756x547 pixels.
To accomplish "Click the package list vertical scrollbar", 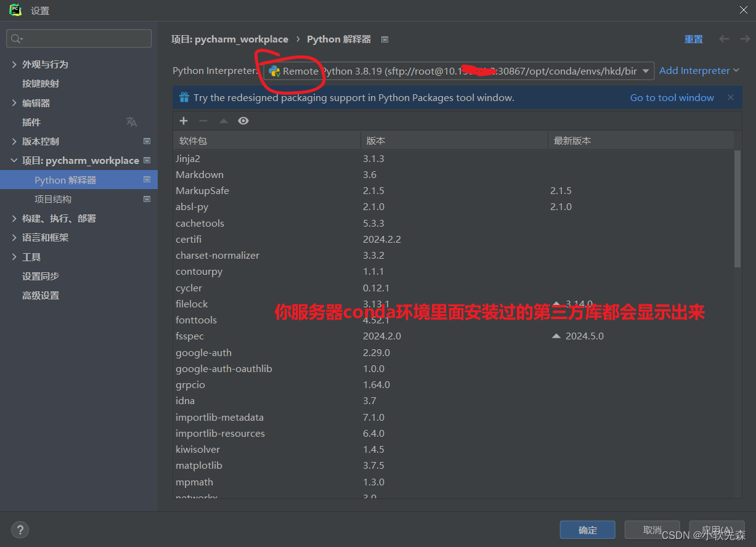I will pyautogui.click(x=738, y=209).
